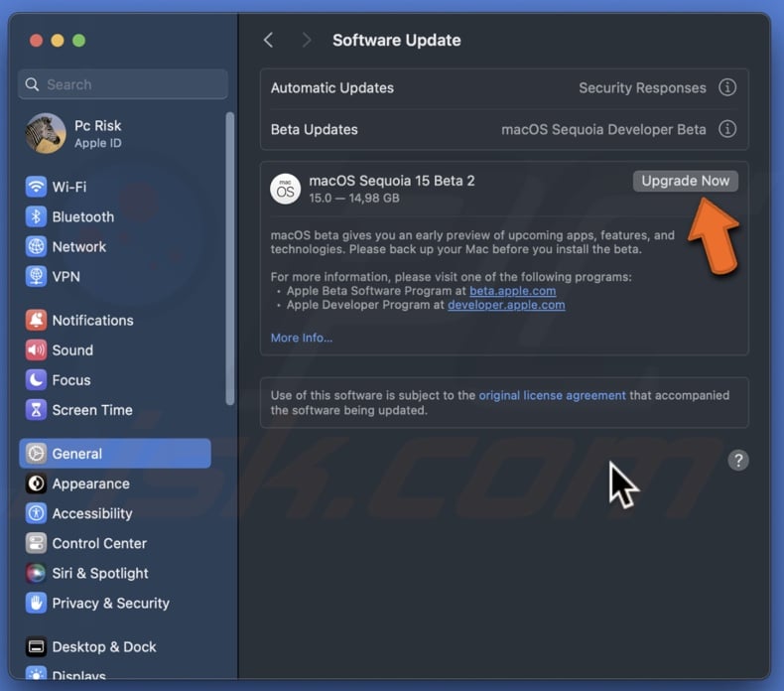
Task: Click the macOS Sequoia 15 Beta 2 title
Action: [x=392, y=181]
